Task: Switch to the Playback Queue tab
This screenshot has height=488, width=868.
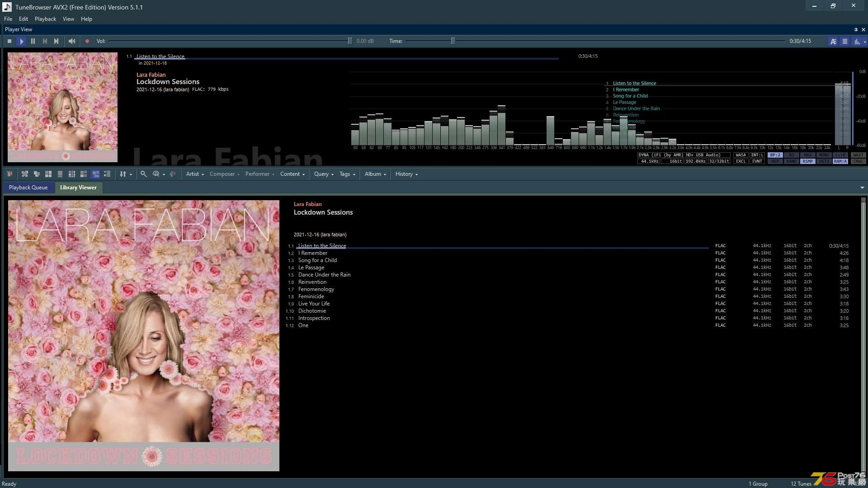Action: 28,188
